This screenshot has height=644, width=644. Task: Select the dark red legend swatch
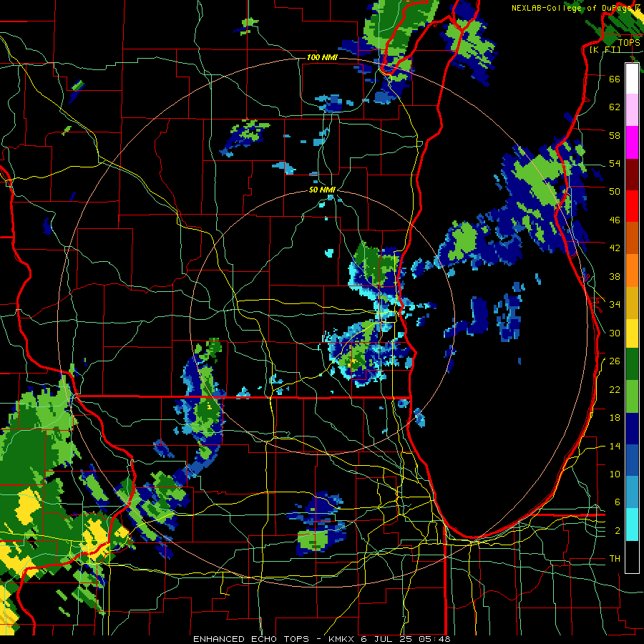632,175
